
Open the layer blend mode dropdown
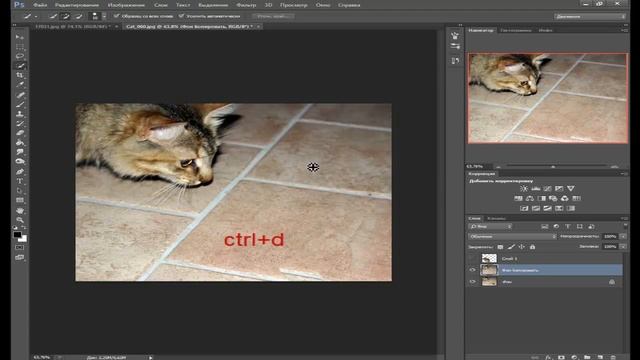512,236
